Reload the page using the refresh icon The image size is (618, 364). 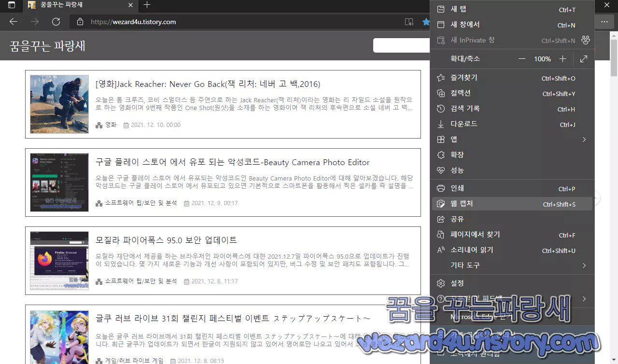56,21
